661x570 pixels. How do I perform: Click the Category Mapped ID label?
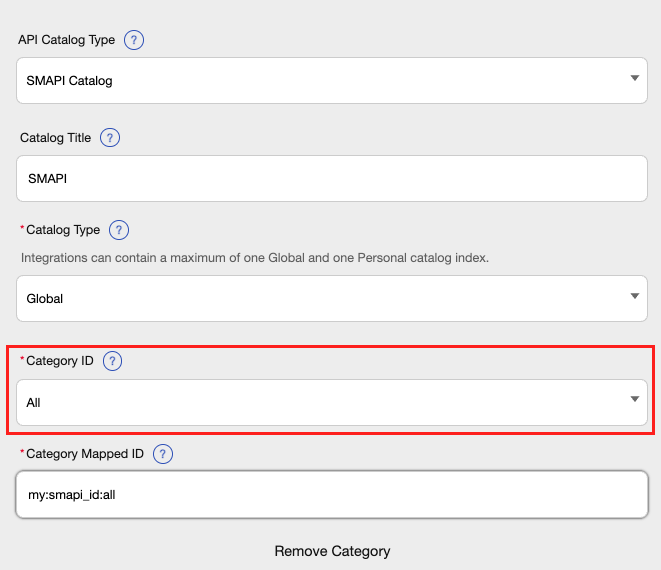[x=85, y=454]
